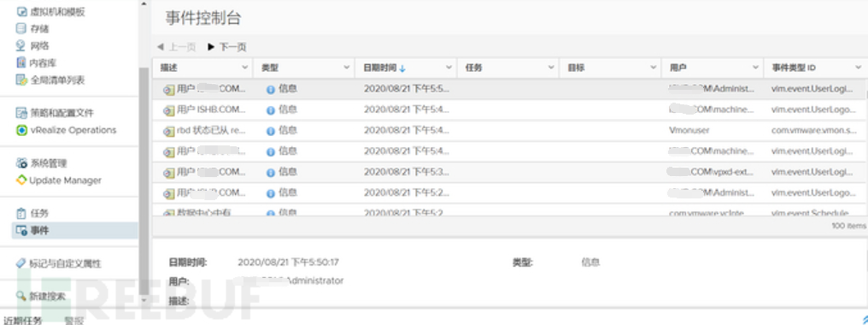
Task: Click the 内容库 content library icon
Action: pos(21,62)
